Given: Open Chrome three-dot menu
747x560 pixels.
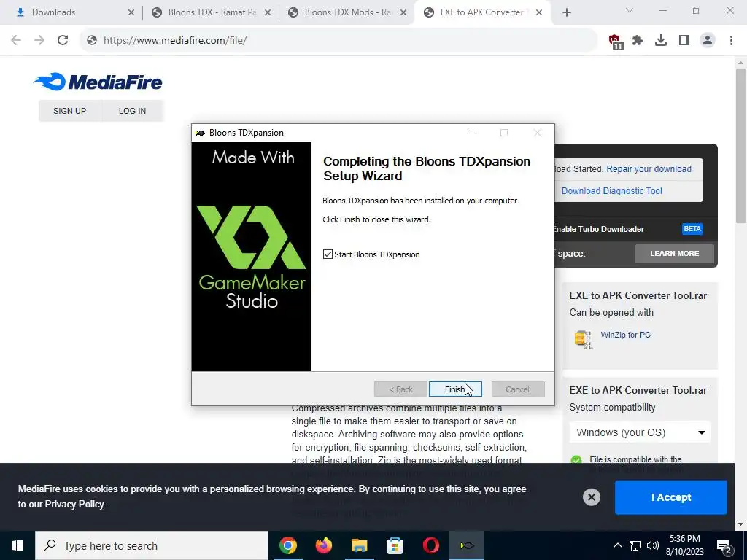Looking at the screenshot, I should [731, 41].
